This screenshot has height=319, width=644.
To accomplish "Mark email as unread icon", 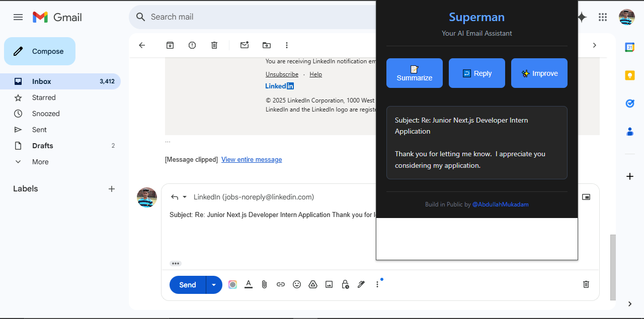I will point(245,45).
